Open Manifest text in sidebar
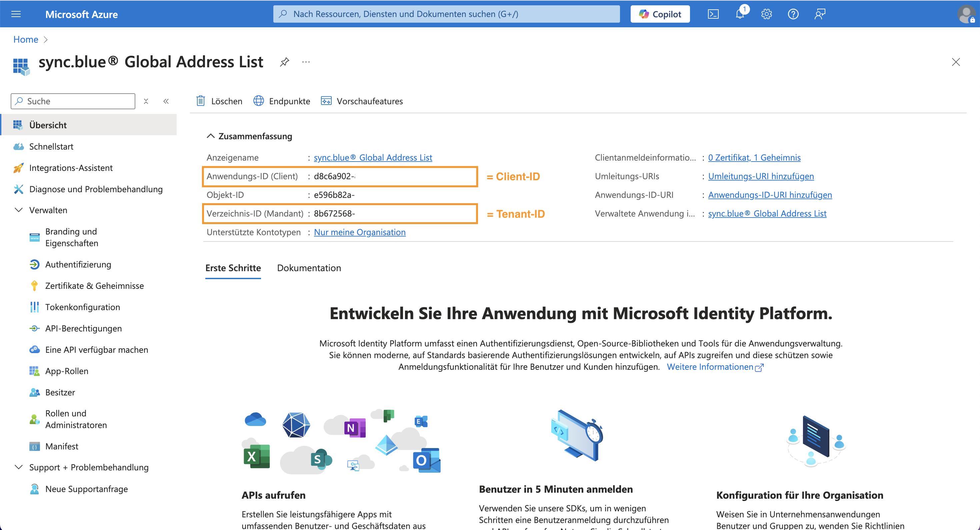The height and width of the screenshot is (530, 980). click(62, 446)
